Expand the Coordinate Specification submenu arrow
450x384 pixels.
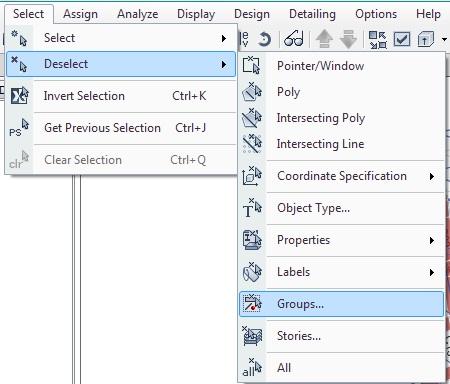click(x=432, y=176)
